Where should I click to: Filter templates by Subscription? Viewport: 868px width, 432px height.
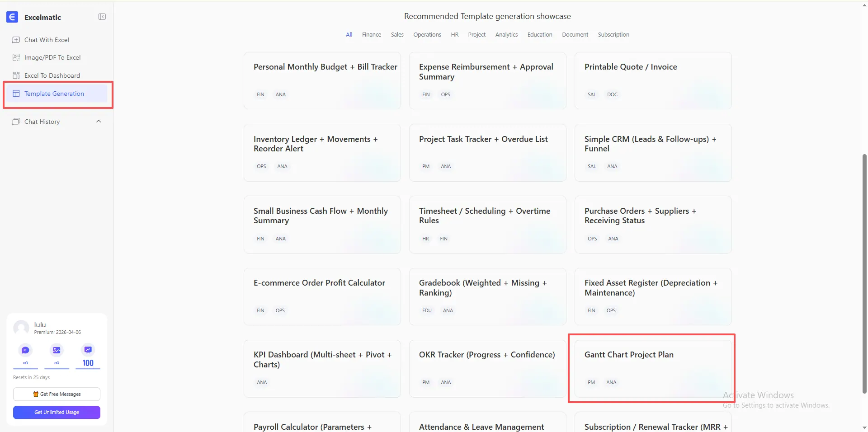click(613, 35)
